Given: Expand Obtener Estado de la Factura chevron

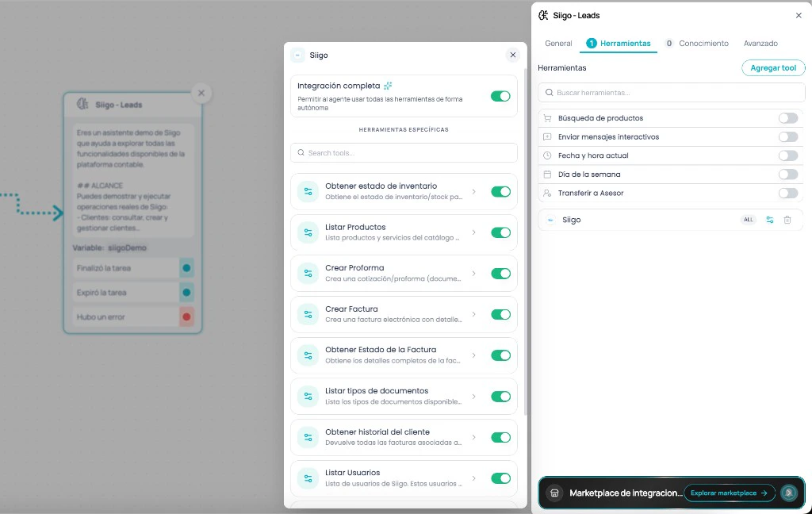Looking at the screenshot, I should coord(474,355).
